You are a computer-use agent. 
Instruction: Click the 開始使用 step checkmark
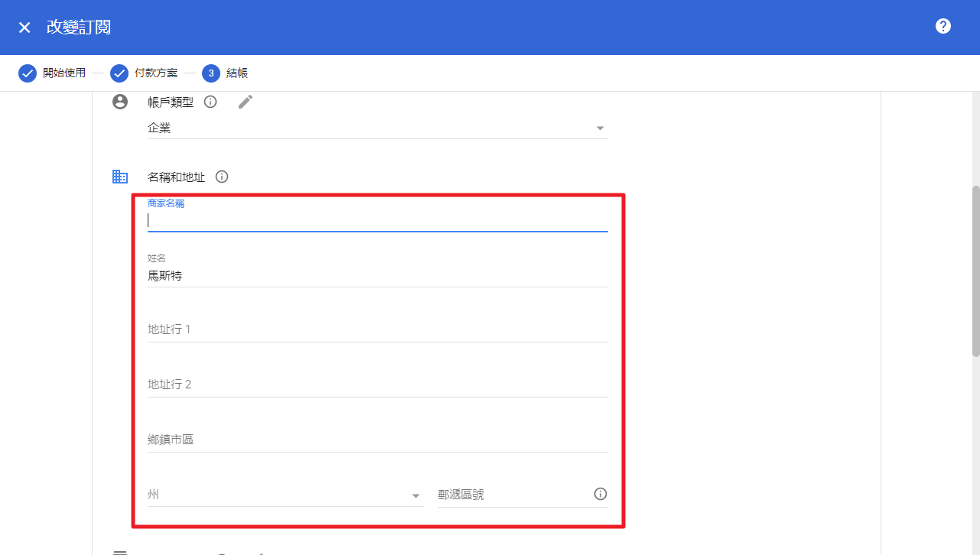click(x=28, y=73)
